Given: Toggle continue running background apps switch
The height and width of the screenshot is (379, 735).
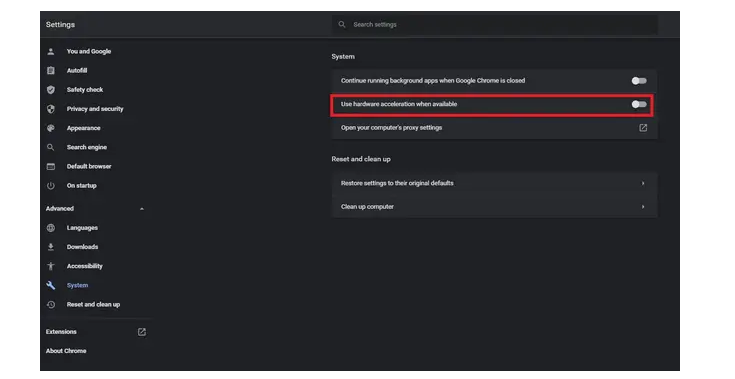Looking at the screenshot, I should [x=639, y=81].
